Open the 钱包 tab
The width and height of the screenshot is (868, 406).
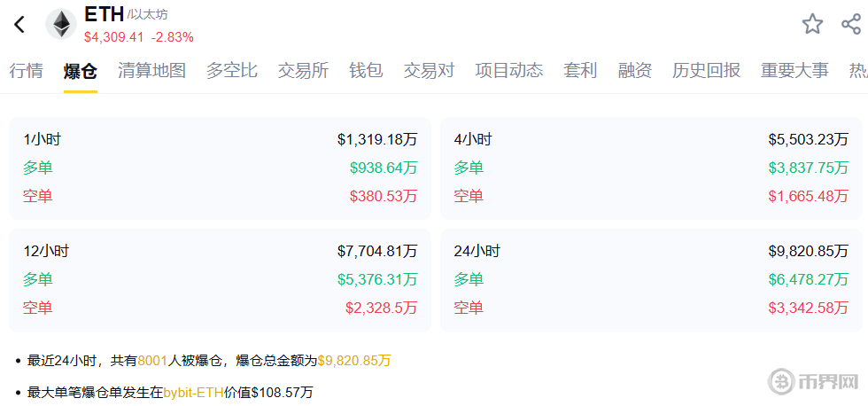[366, 71]
